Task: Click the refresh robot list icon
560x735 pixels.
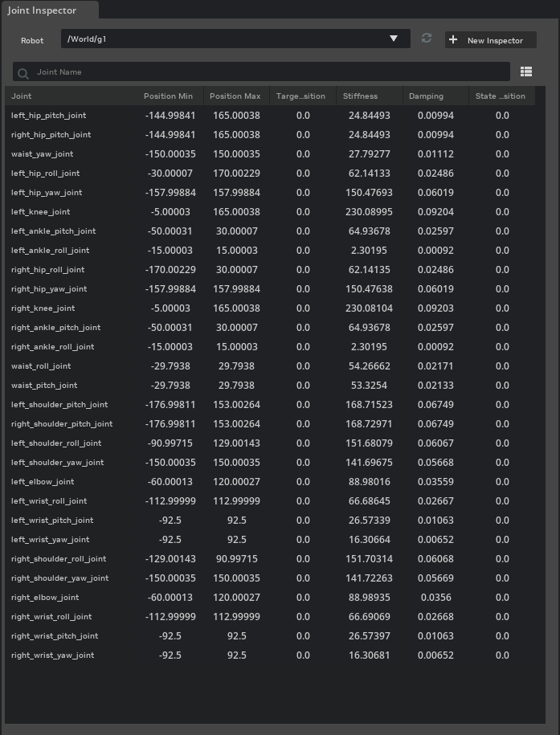Action: click(427, 38)
